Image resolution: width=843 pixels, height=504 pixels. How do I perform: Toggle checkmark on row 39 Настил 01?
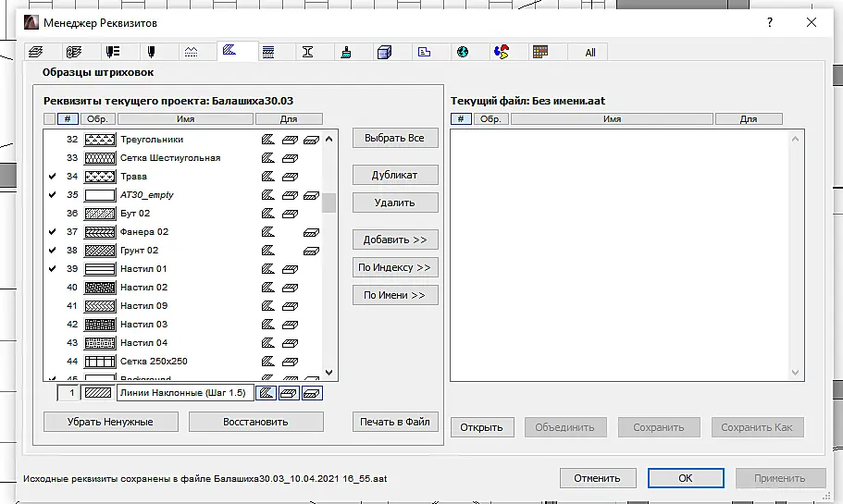click(x=52, y=269)
